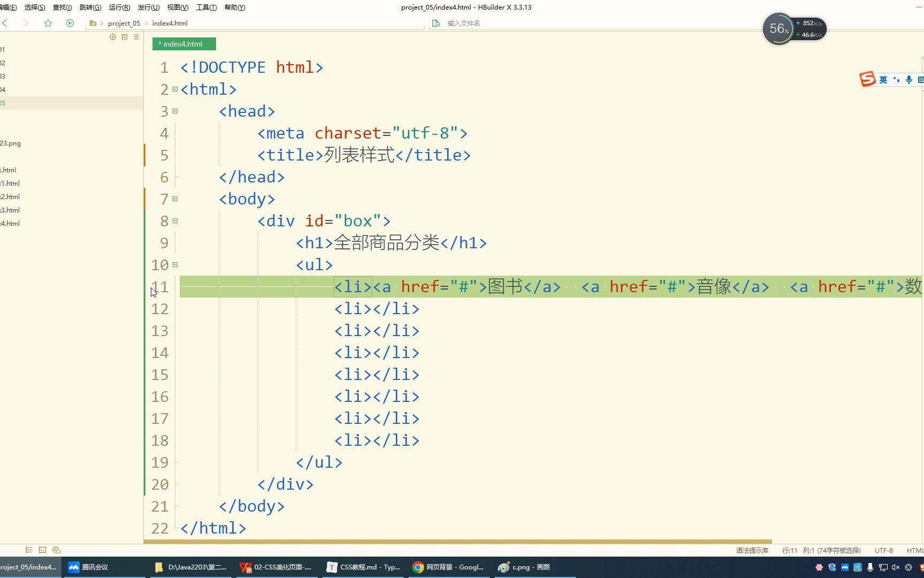Image resolution: width=924 pixels, height=578 pixels.
Task: Open the 工具(T) menu
Action: 206,7
